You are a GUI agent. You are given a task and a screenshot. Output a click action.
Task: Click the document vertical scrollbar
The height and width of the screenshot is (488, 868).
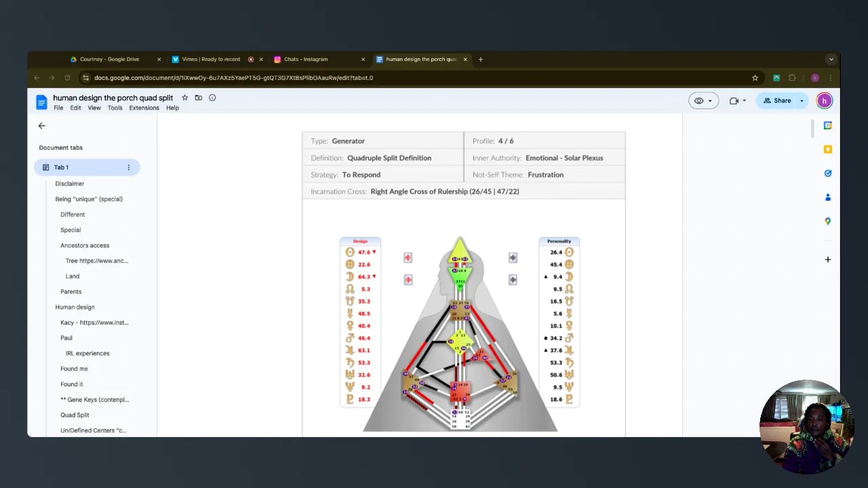[811, 128]
